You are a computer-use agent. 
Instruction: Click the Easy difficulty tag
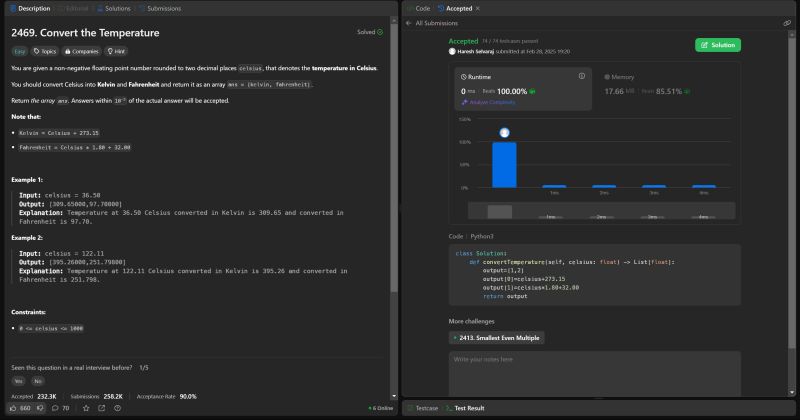pyautogui.click(x=19, y=51)
